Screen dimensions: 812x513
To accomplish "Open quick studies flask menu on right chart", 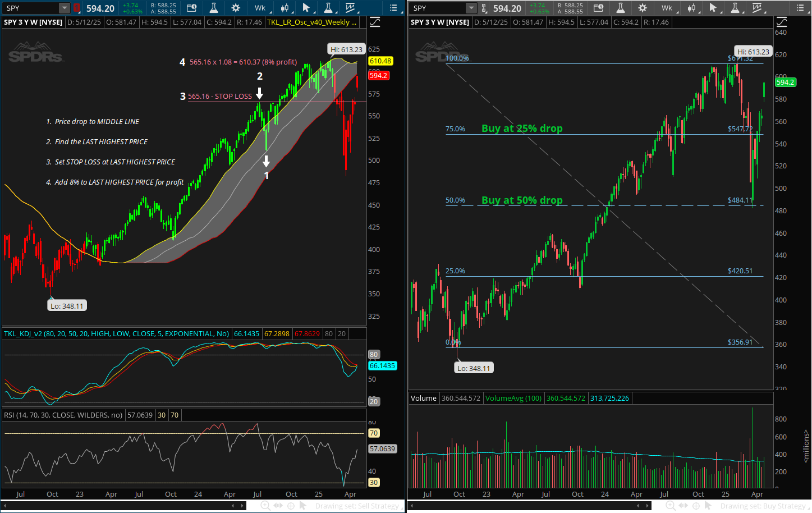I will click(x=736, y=8).
